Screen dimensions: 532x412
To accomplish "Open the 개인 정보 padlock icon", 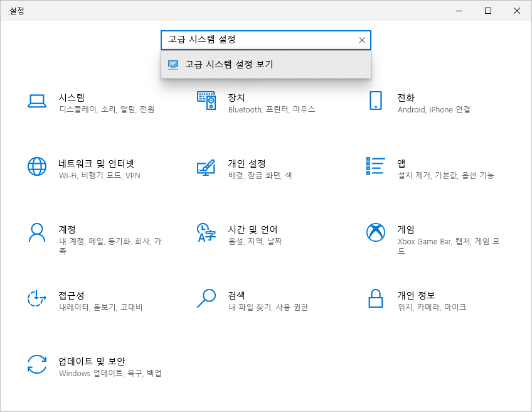I will (376, 298).
